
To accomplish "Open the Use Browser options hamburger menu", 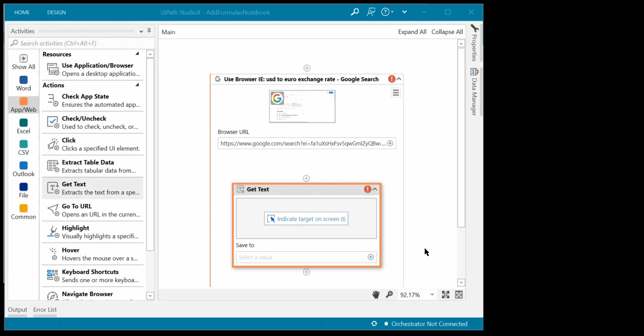I will [x=396, y=93].
